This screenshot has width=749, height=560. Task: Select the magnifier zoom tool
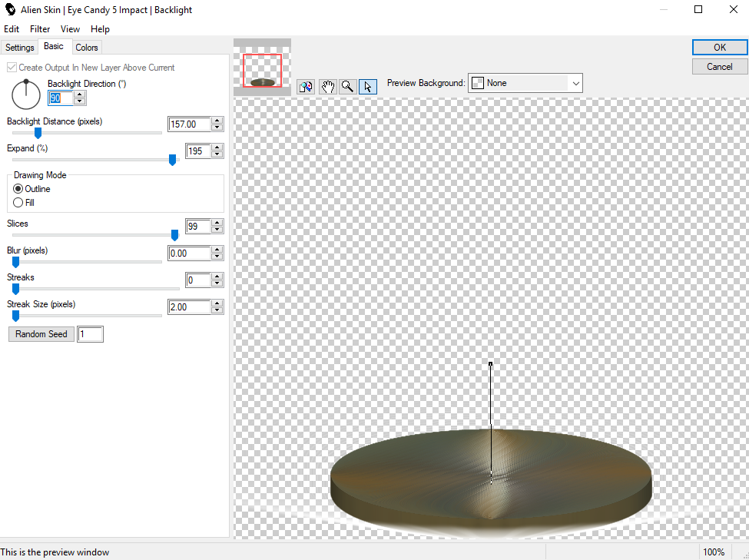(x=348, y=86)
